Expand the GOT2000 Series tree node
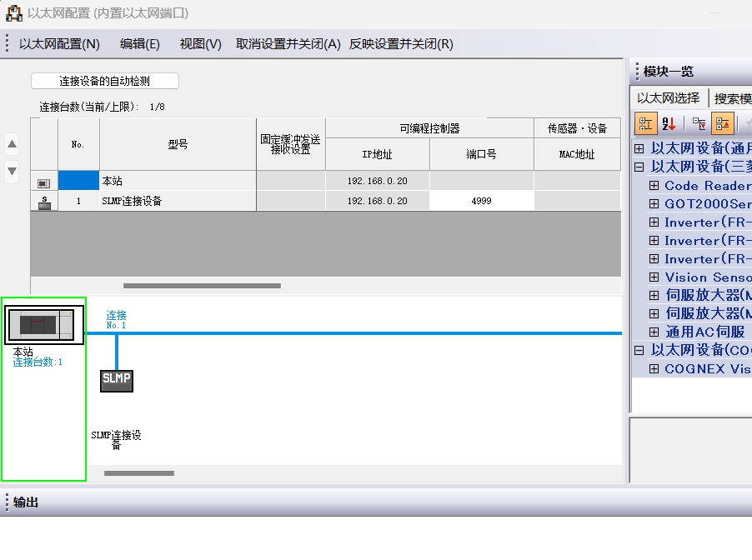 [654, 204]
